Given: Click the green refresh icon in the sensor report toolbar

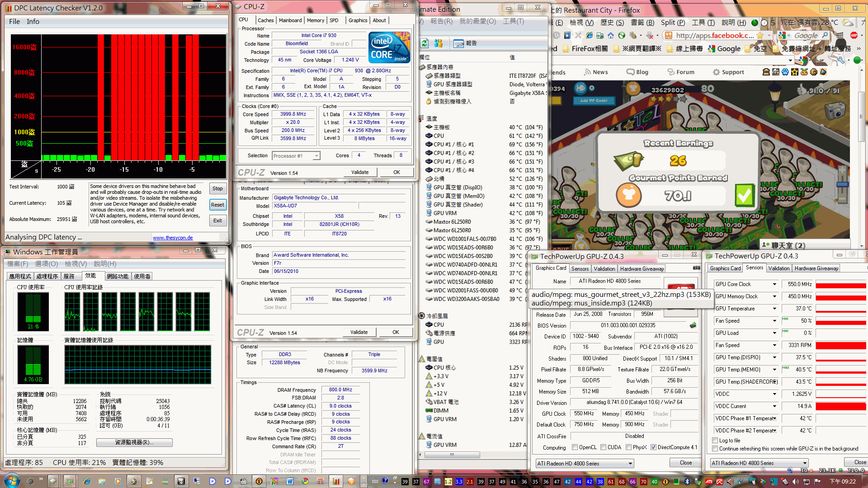Looking at the screenshot, I should (425, 43).
